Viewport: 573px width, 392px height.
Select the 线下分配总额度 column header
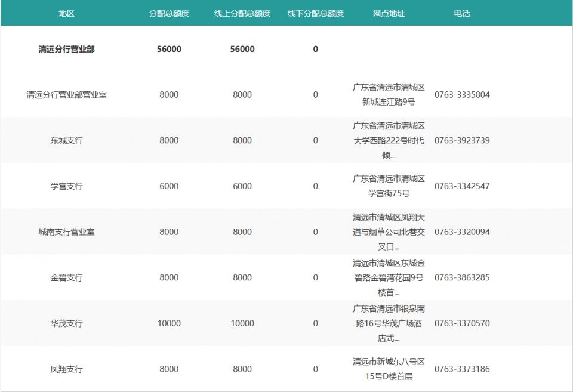click(315, 13)
